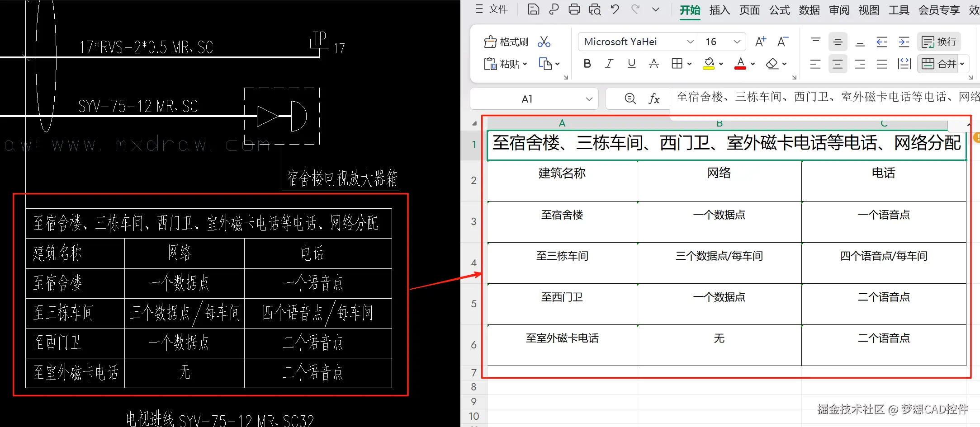Click the Undo arrow icon
The height and width of the screenshot is (427, 980).
point(614,9)
